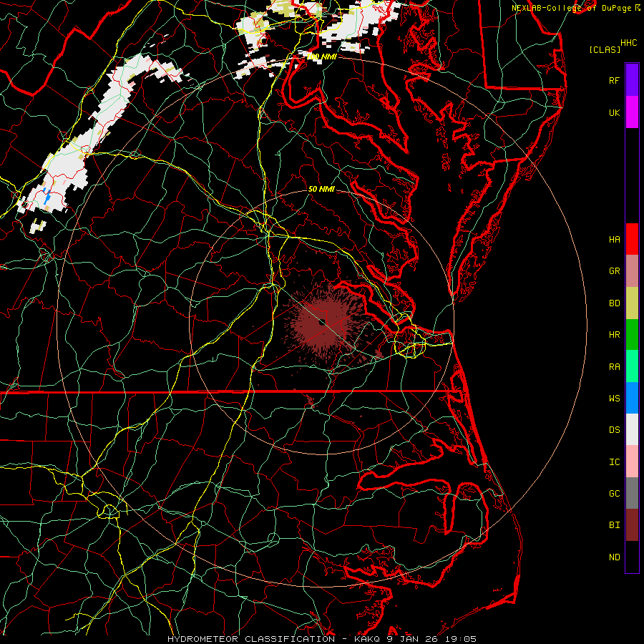The width and height of the screenshot is (644, 644).
Task: Click the HHC product label
Action: pyautogui.click(x=628, y=43)
